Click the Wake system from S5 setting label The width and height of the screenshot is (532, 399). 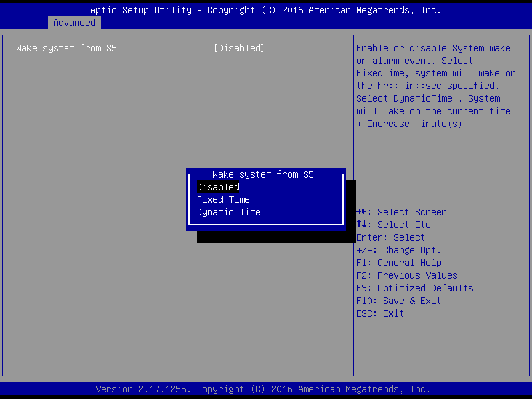(x=66, y=48)
